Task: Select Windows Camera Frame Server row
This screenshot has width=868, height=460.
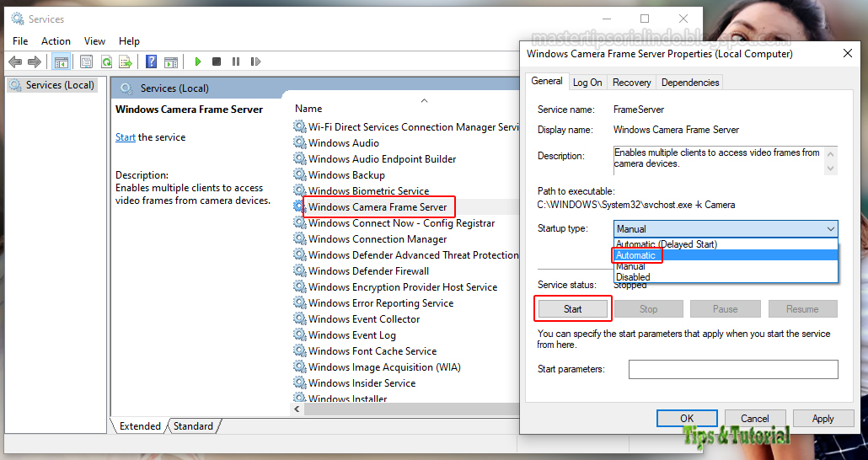Action: [x=378, y=207]
